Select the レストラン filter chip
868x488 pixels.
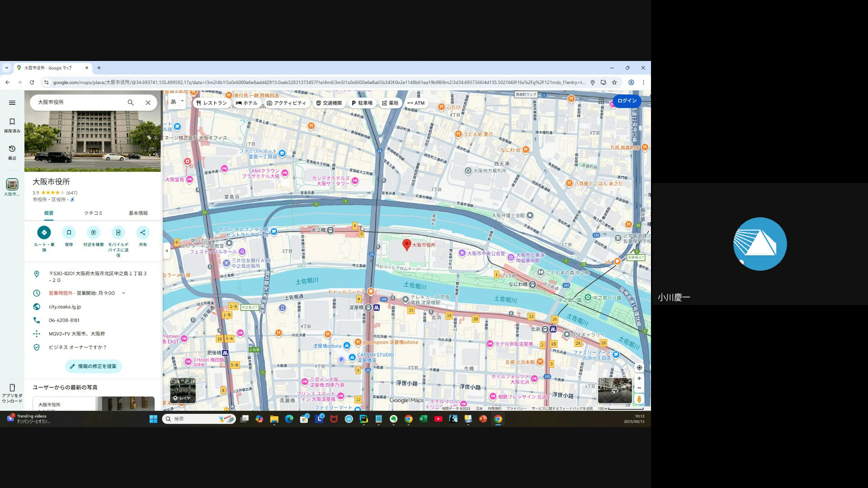(211, 103)
